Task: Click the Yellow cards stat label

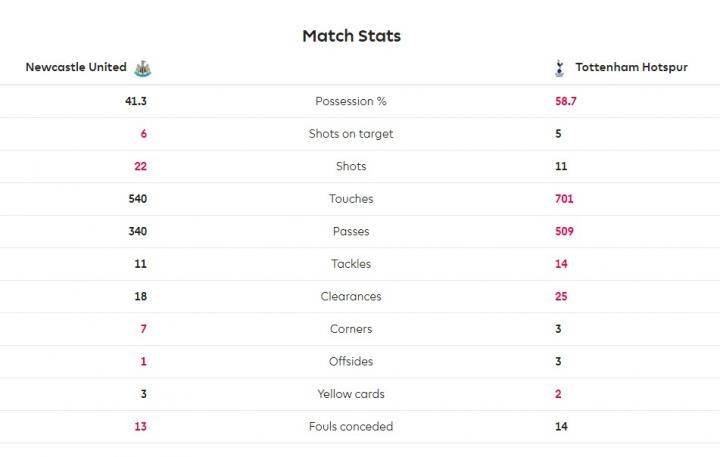Action: 351,394
